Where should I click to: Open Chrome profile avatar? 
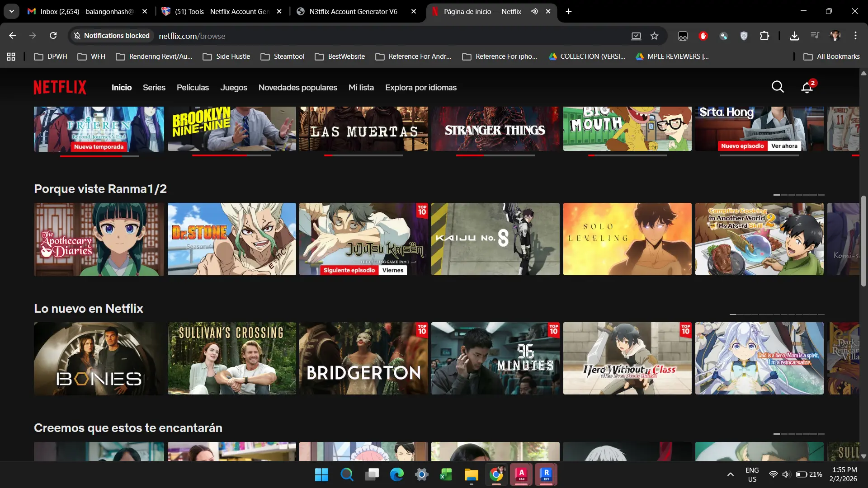(835, 36)
